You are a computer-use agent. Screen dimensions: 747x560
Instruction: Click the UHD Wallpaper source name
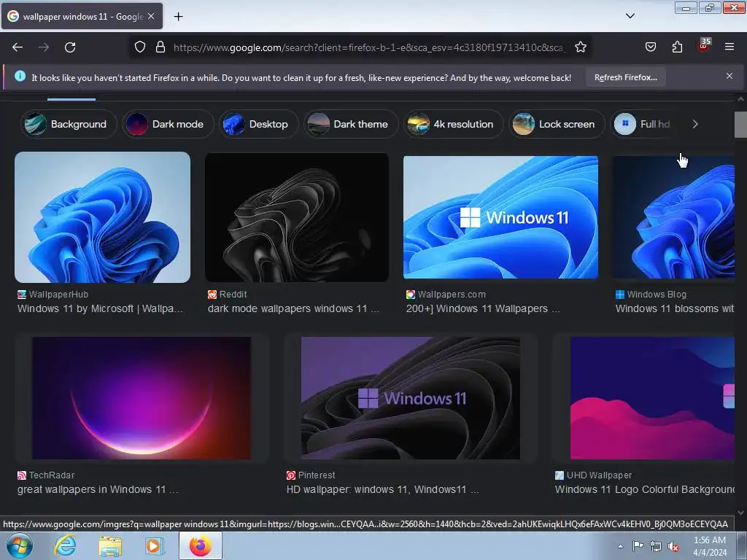pyautogui.click(x=600, y=475)
